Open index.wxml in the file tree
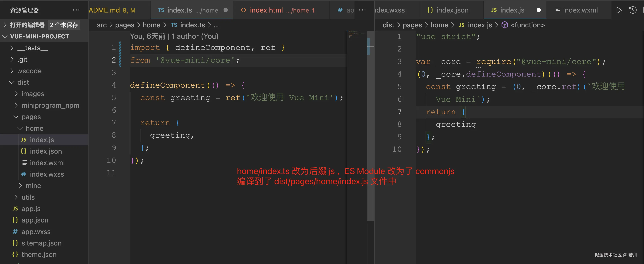 click(47, 163)
